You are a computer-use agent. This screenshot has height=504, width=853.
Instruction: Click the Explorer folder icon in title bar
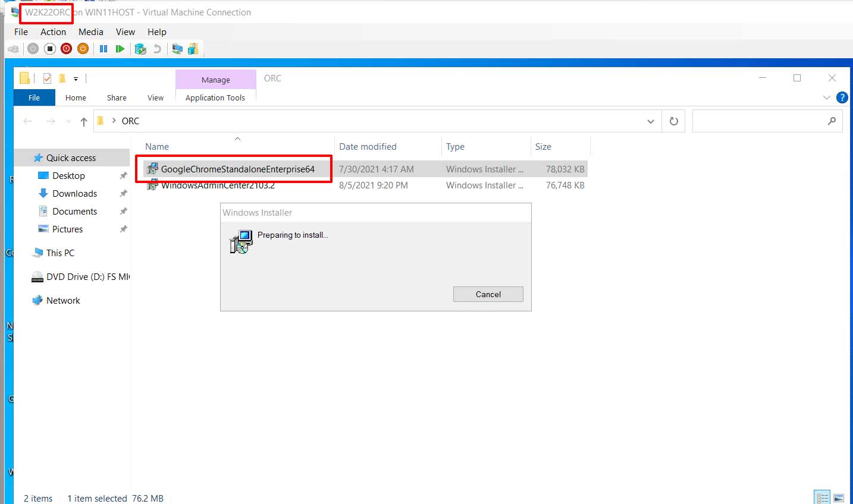click(x=24, y=78)
